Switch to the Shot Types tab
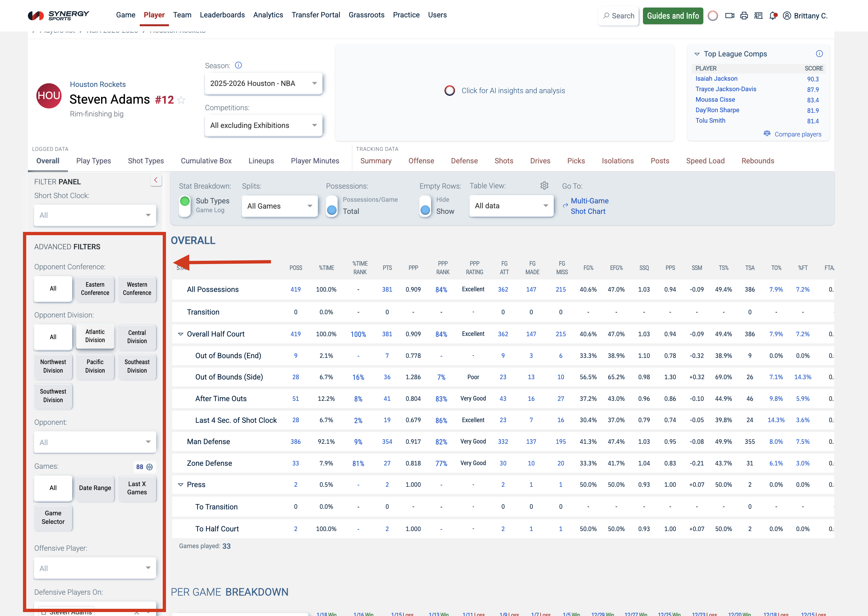 click(x=146, y=161)
